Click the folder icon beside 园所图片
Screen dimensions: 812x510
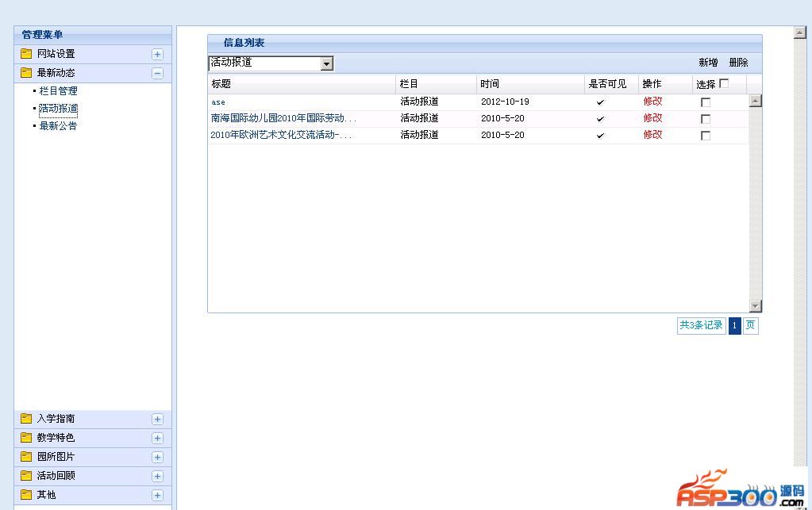coord(26,457)
